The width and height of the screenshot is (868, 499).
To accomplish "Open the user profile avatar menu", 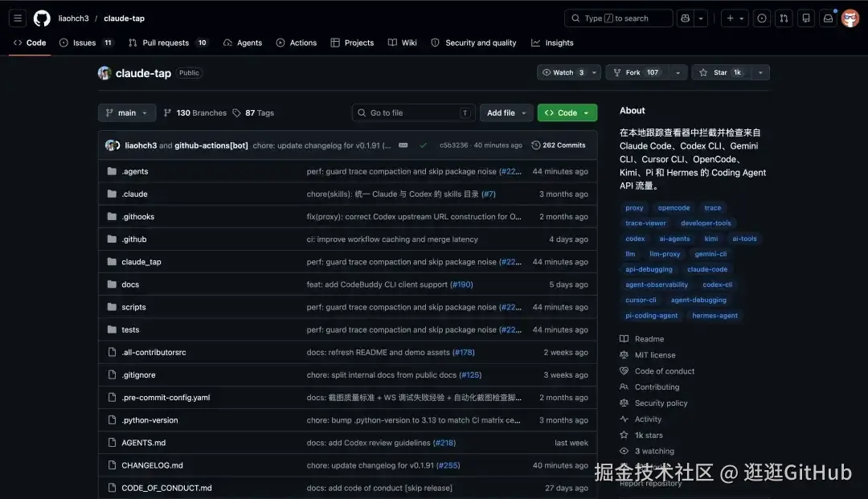I will 850,18.
